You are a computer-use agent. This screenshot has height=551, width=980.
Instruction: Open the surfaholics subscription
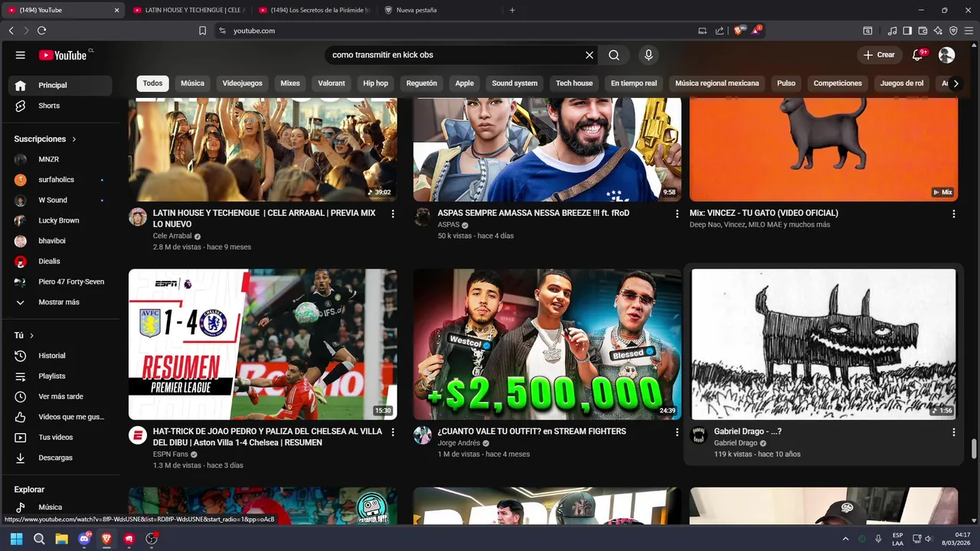tap(60, 180)
